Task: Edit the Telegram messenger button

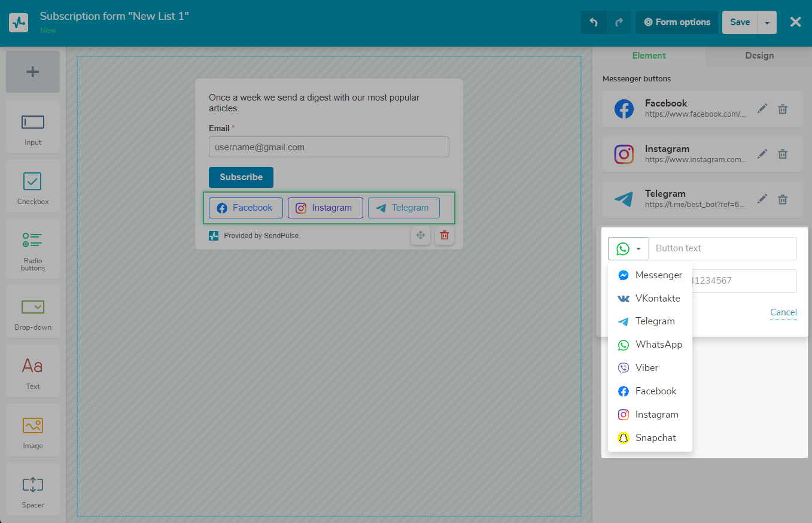Action: (762, 199)
